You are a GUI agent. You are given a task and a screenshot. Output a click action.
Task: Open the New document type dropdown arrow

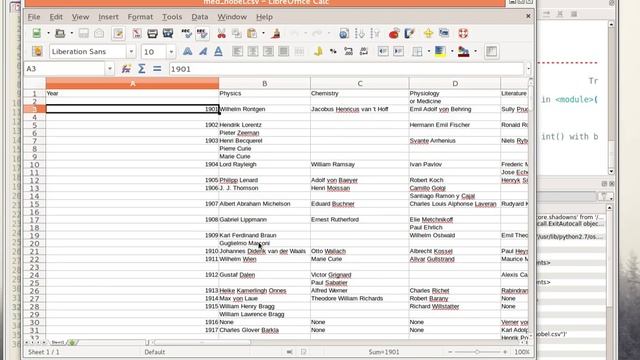click(x=48, y=33)
